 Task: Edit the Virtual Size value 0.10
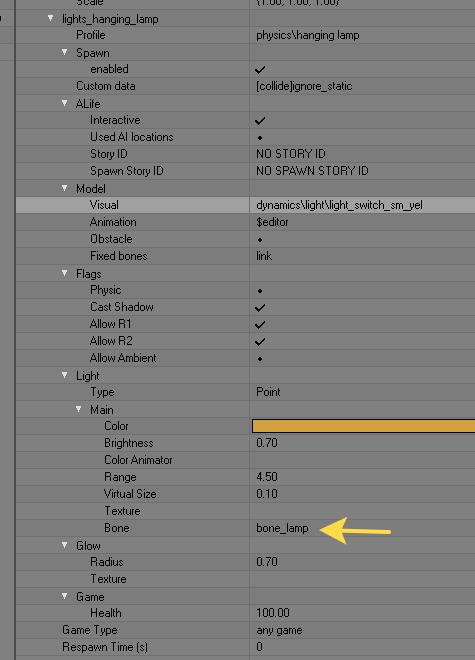click(267, 494)
